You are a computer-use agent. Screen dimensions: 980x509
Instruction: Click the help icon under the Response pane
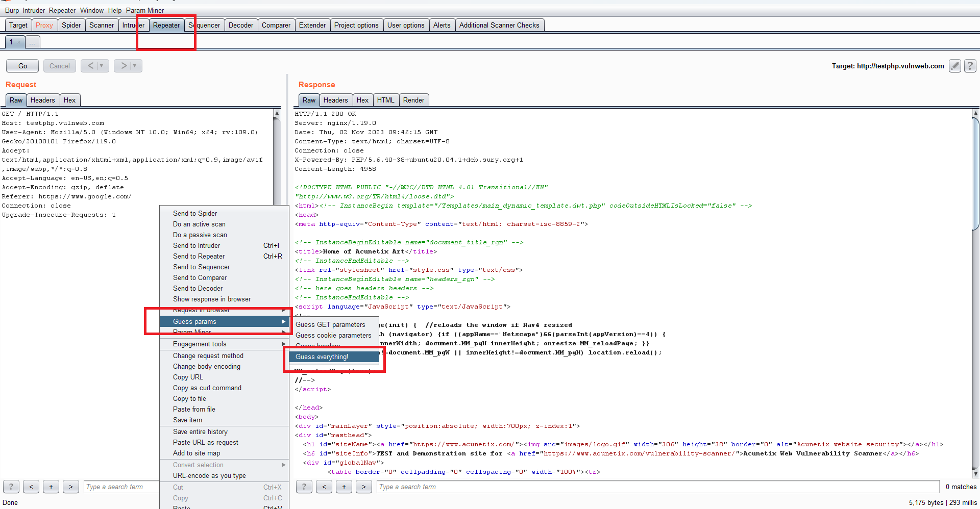304,487
